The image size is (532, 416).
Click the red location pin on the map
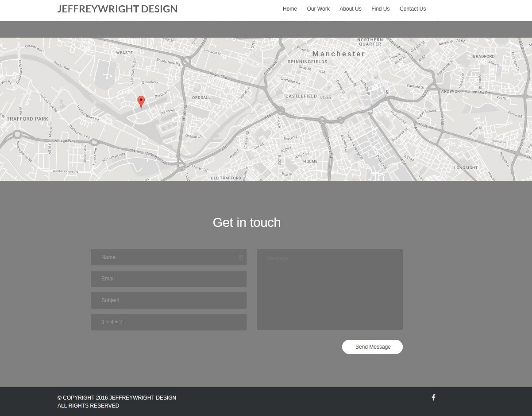[141, 101]
